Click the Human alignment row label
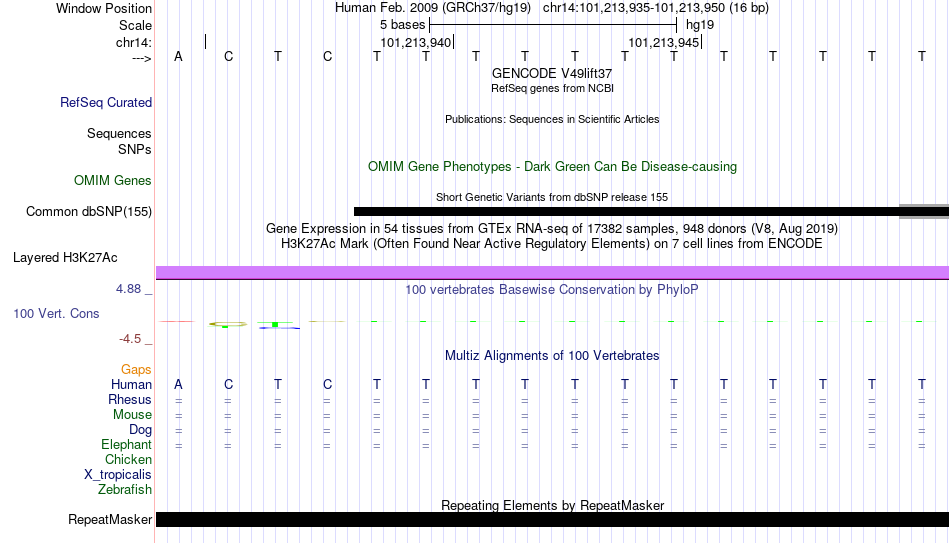The image size is (950, 543). (x=131, y=385)
